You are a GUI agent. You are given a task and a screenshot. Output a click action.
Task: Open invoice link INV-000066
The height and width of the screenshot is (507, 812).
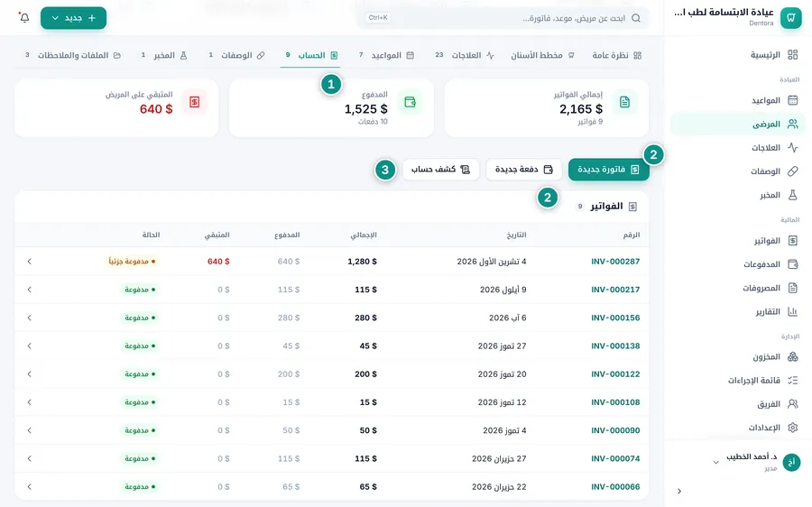(615, 487)
